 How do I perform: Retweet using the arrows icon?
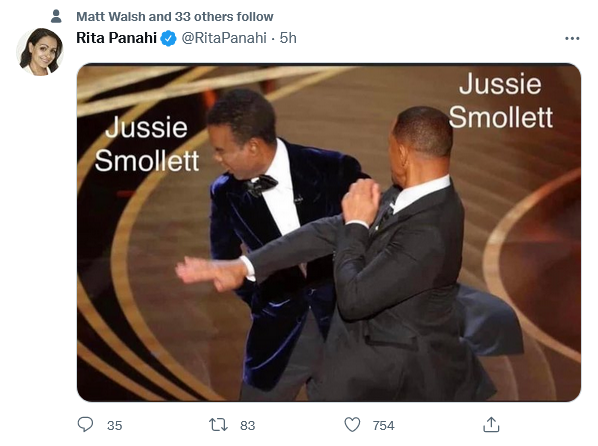[x=219, y=425]
